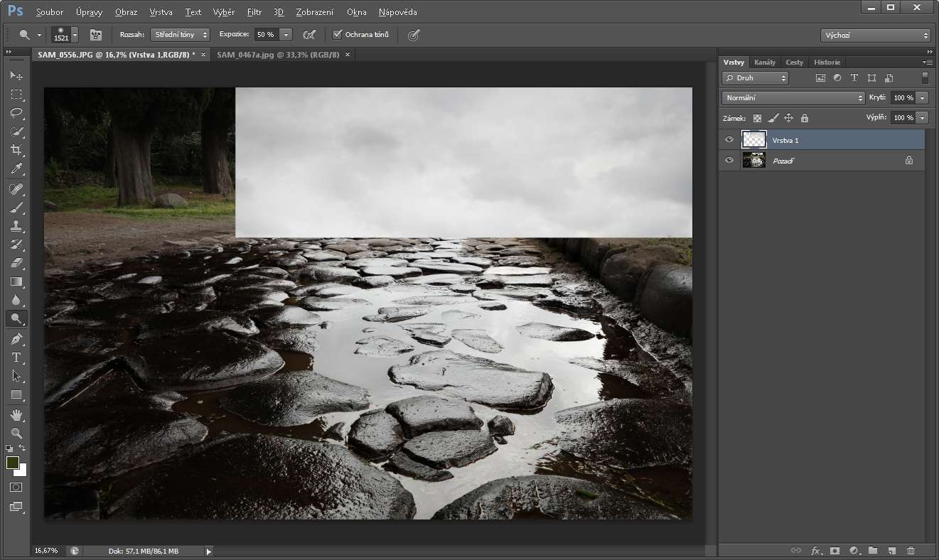939x560 pixels.
Task: Click the Expozice percentage input field
Action: point(266,34)
